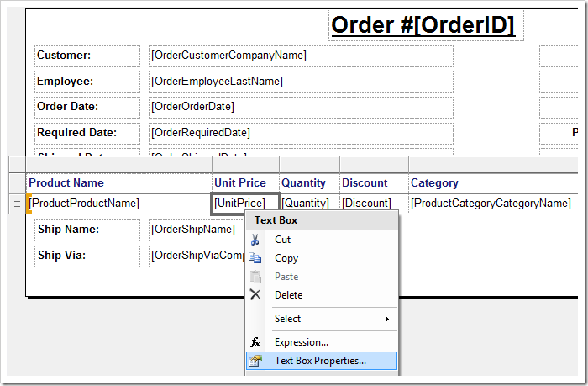
Task: Click the column handle above Category
Action: 494,165
